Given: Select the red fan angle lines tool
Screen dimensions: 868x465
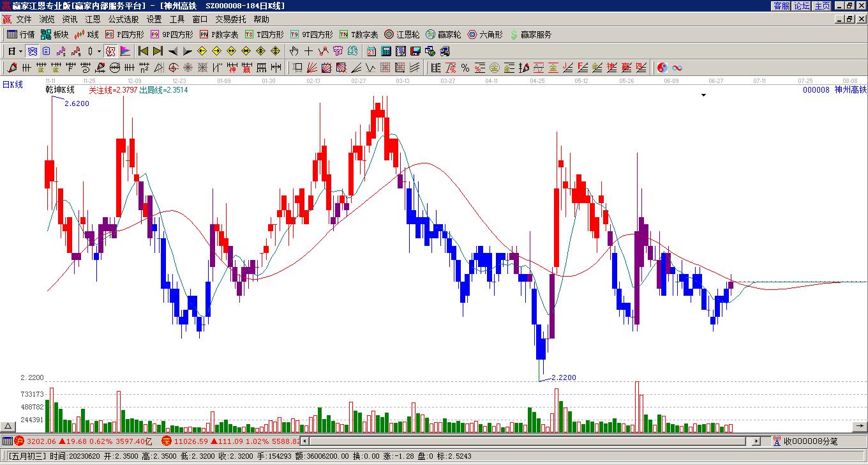Looking at the screenshot, I should click(x=312, y=68).
